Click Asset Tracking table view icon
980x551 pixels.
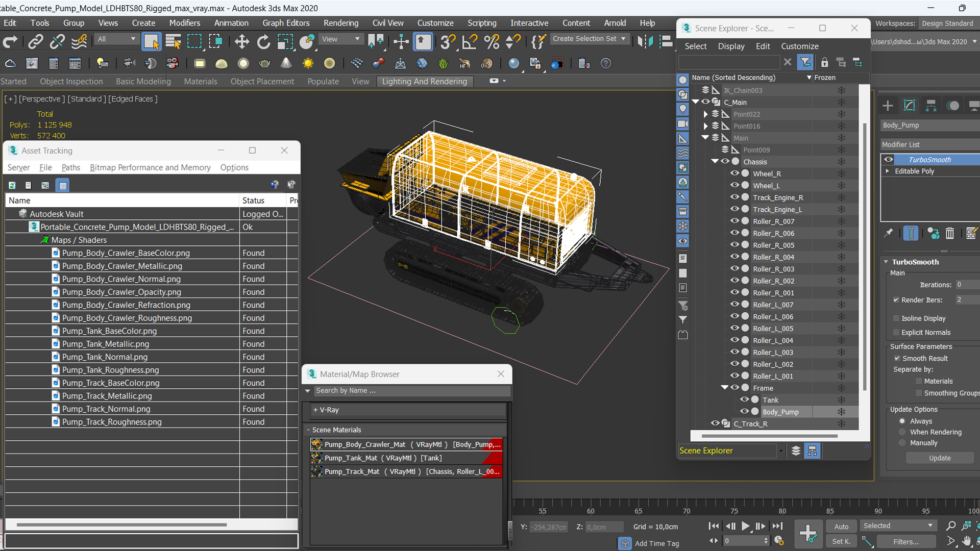click(63, 185)
